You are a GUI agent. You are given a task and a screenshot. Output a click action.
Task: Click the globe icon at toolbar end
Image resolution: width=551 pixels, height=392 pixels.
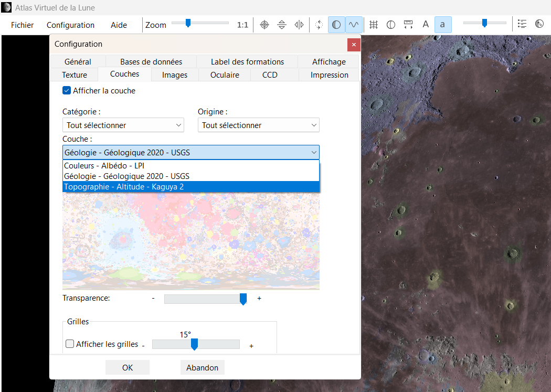(539, 24)
